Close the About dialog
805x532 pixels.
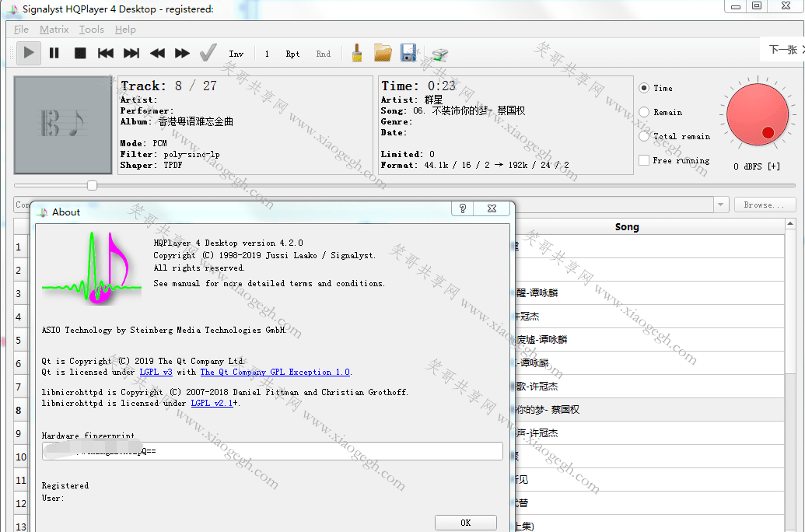click(x=492, y=208)
